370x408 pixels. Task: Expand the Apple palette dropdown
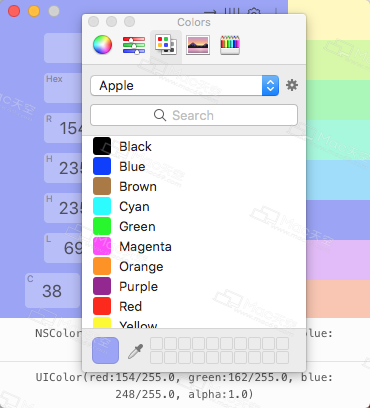coord(185,86)
